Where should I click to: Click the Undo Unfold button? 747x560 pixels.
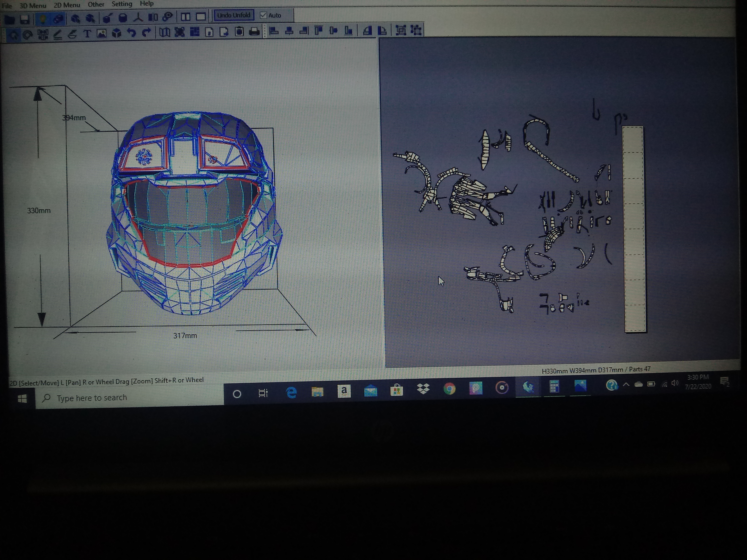click(x=234, y=15)
